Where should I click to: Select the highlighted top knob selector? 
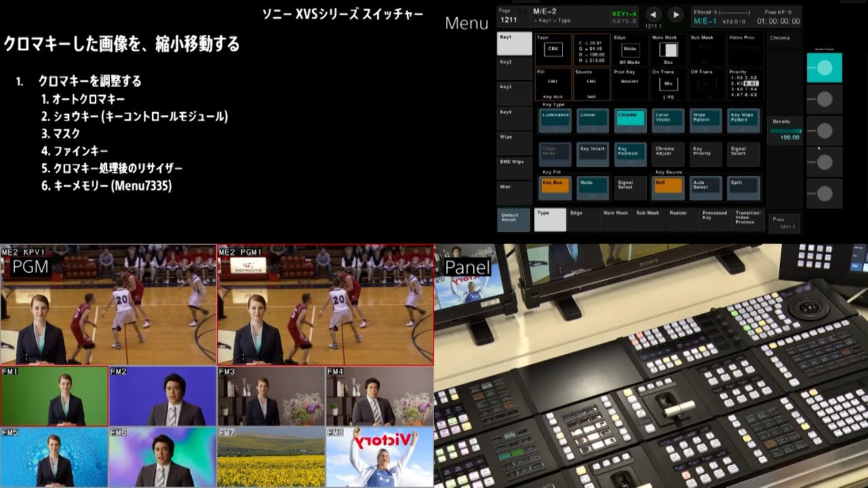click(x=824, y=68)
